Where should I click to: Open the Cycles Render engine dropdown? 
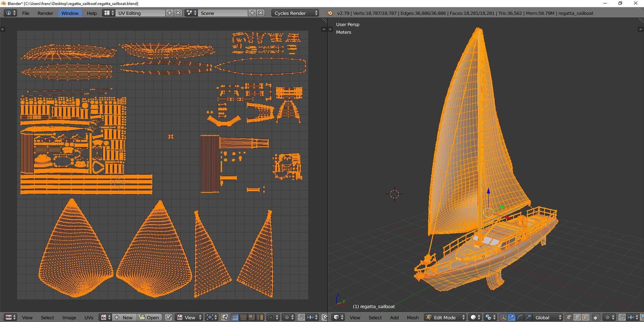[295, 13]
